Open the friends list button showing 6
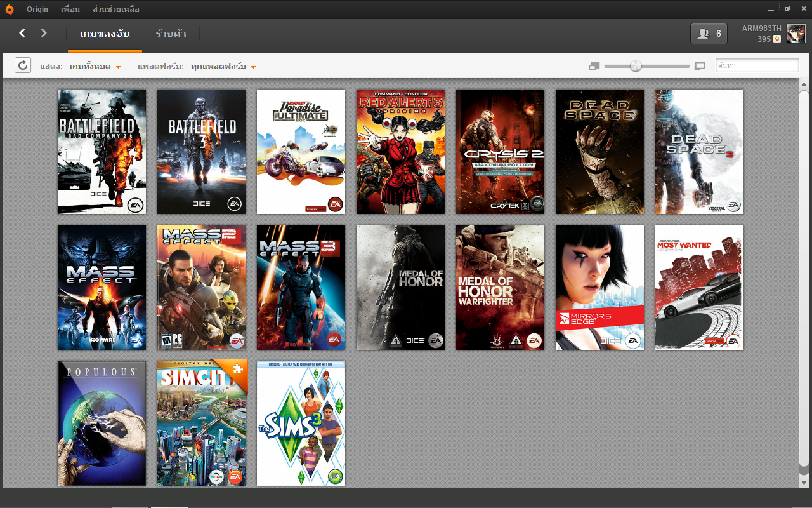The width and height of the screenshot is (812, 508). [x=709, y=34]
